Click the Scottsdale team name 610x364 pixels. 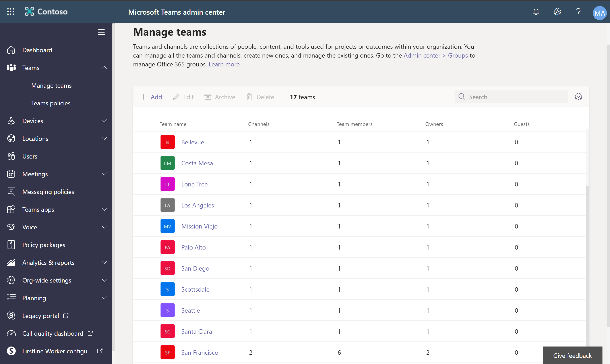pos(195,289)
